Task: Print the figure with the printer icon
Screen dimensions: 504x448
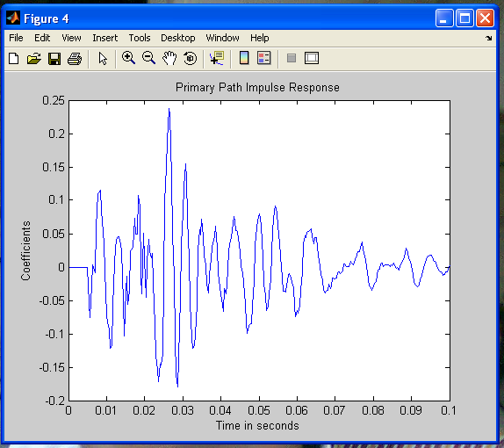Action: point(75,59)
